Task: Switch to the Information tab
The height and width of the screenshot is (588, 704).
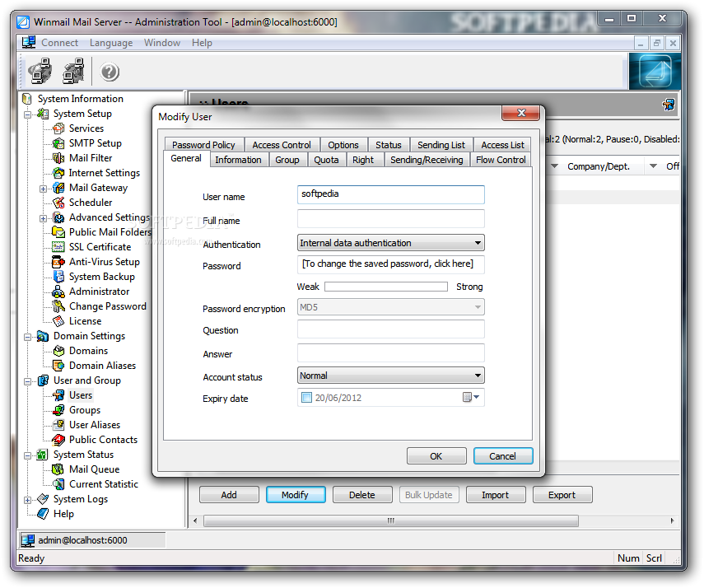Action: [239, 160]
